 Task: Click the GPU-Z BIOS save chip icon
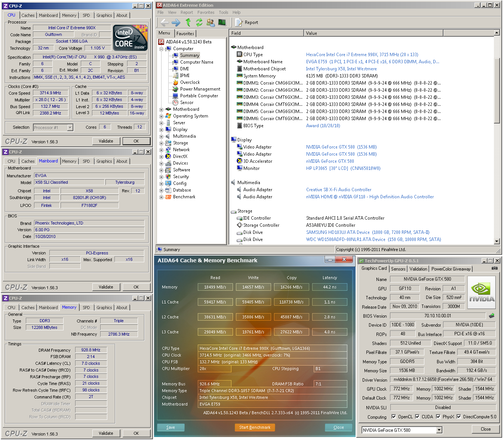[x=491, y=315]
